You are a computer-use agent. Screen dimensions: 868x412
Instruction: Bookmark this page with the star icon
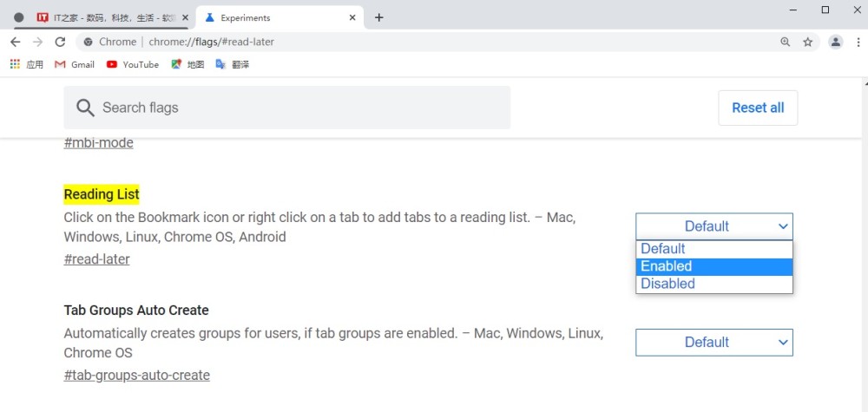tap(807, 42)
